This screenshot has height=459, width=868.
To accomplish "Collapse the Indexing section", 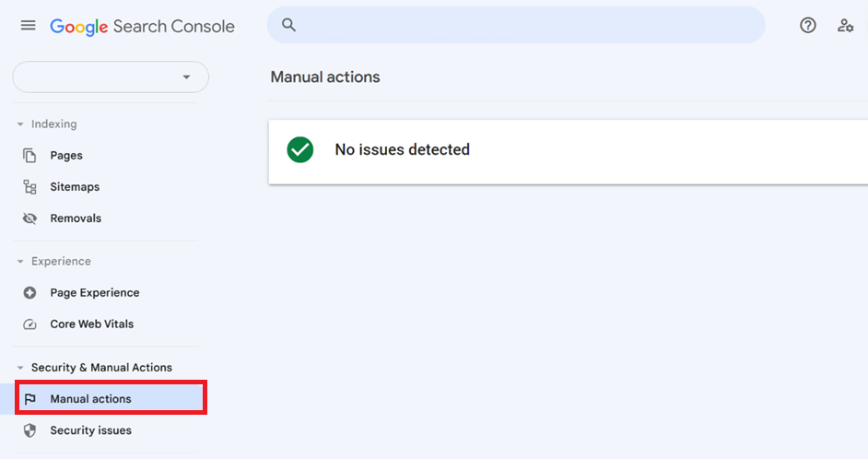I will click(20, 124).
